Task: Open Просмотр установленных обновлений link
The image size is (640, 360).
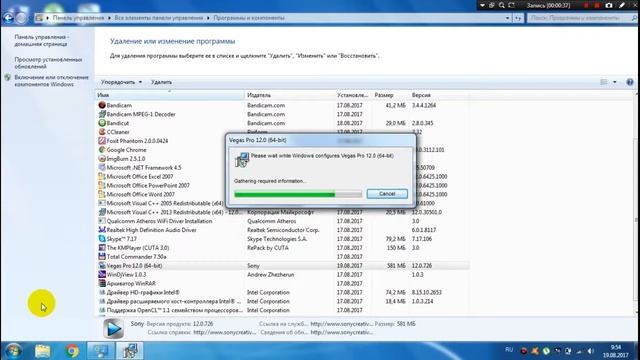Action: 48,63
